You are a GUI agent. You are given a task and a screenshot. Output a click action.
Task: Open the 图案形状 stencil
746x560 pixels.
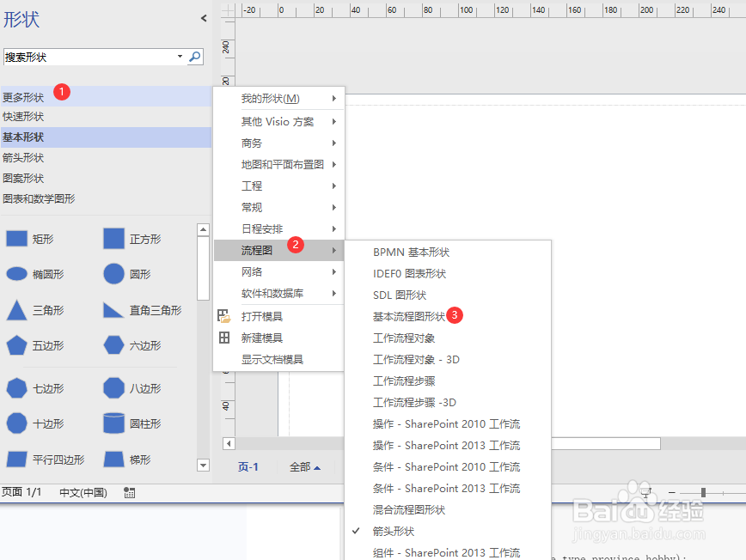pyautogui.click(x=106, y=179)
